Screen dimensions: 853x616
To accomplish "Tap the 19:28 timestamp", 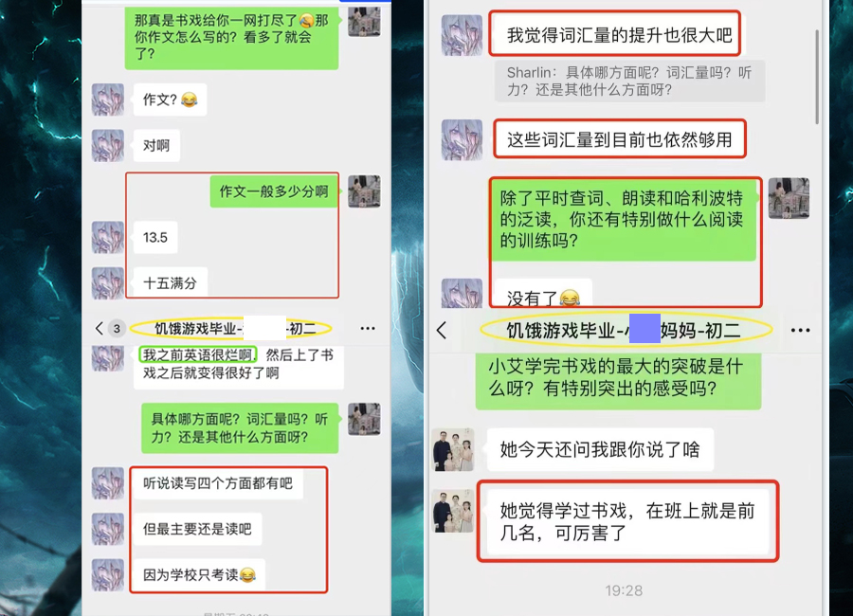I will pos(624,590).
